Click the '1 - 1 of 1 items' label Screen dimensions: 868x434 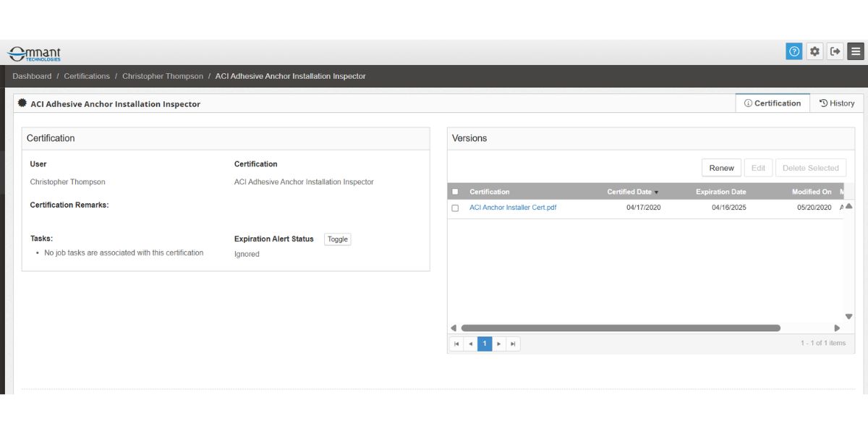(x=823, y=343)
